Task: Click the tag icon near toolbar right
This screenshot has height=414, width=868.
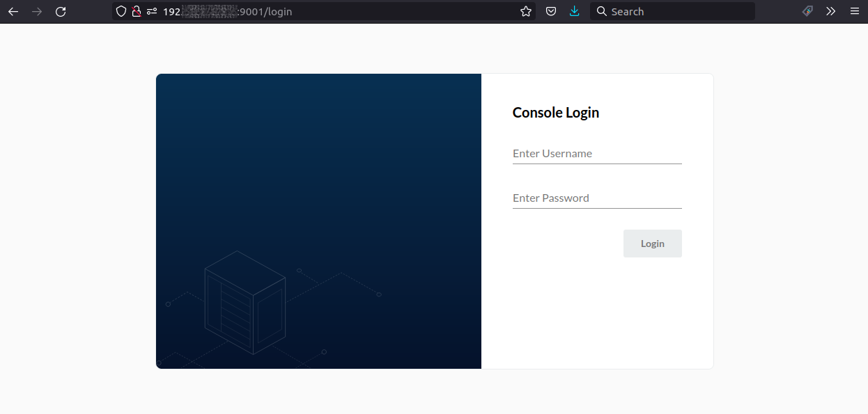Action: coord(807,11)
